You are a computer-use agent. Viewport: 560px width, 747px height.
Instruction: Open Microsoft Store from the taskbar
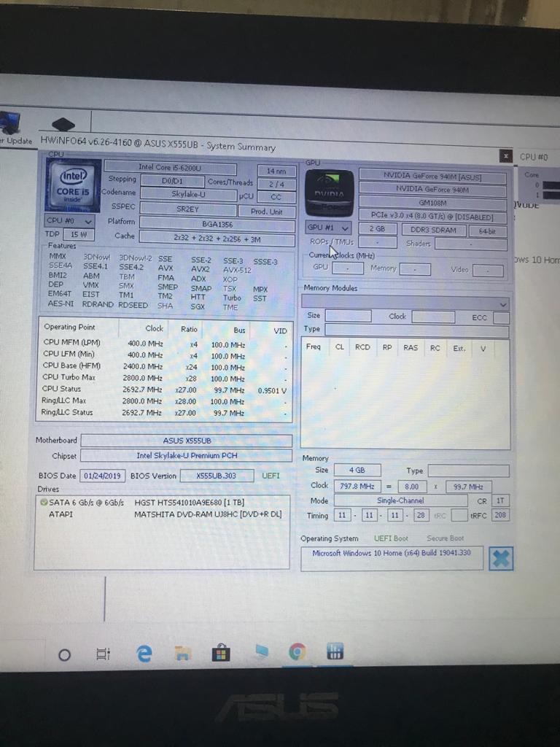(221, 653)
